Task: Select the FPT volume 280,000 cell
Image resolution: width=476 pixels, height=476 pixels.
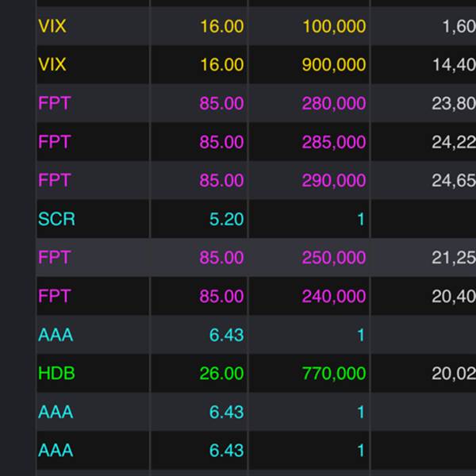Action: tap(333, 103)
